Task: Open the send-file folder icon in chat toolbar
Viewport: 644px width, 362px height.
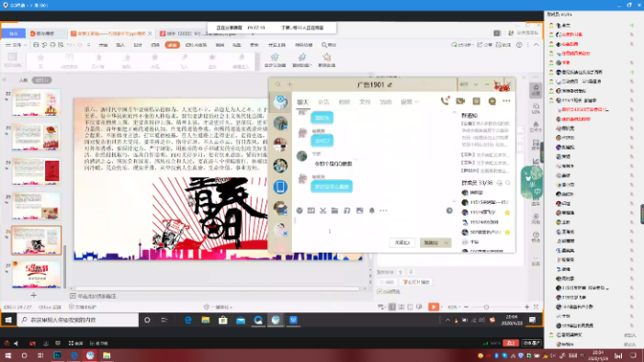Action: pyautogui.click(x=334, y=210)
